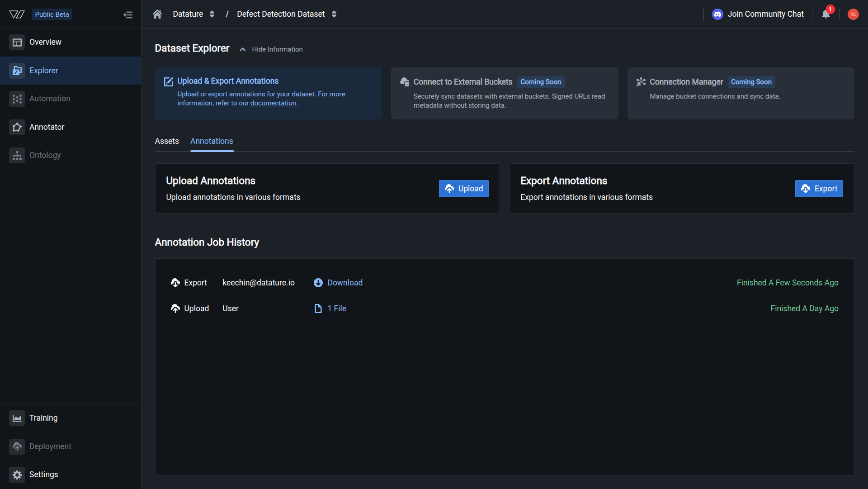Select the Annotations tab
The image size is (868, 489).
click(x=212, y=141)
